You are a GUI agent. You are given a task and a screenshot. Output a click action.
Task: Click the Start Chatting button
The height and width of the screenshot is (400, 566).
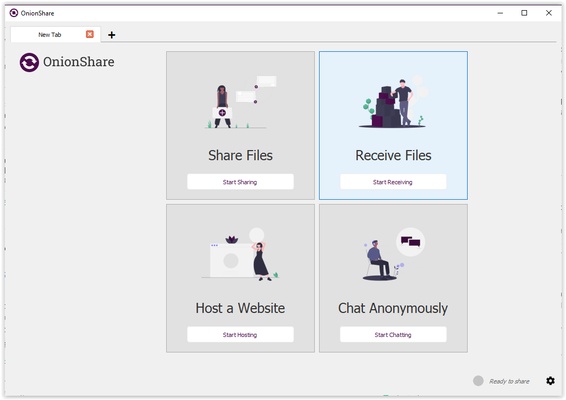point(393,334)
